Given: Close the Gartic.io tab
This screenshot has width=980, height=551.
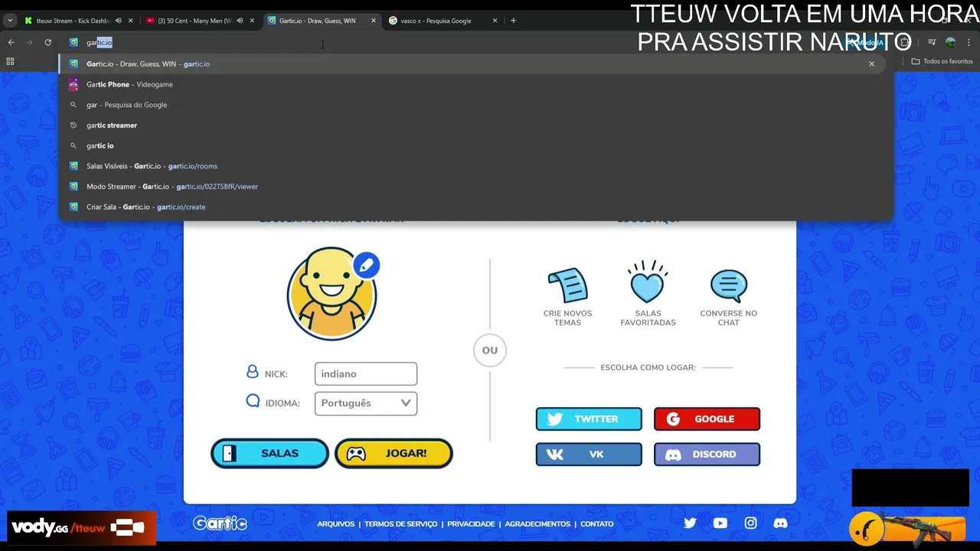Looking at the screenshot, I should [x=374, y=21].
